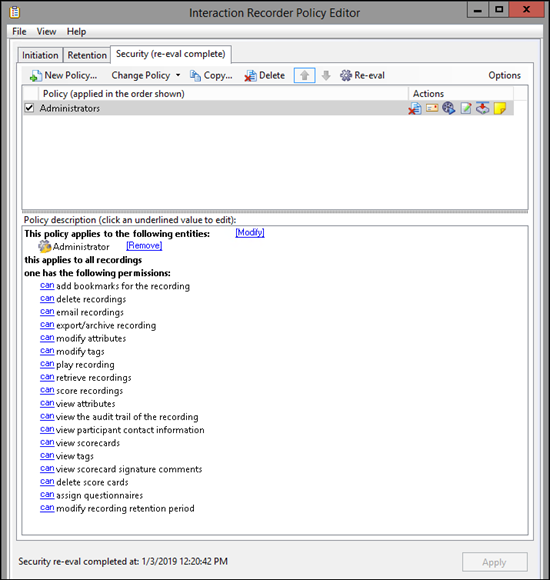Click the New Policy toolbar icon
This screenshot has height=580, width=550.
35,76
